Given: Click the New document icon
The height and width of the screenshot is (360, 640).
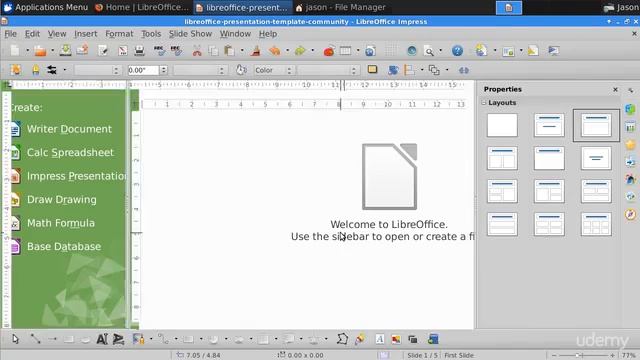Looking at the screenshot, I should (x=15, y=51).
